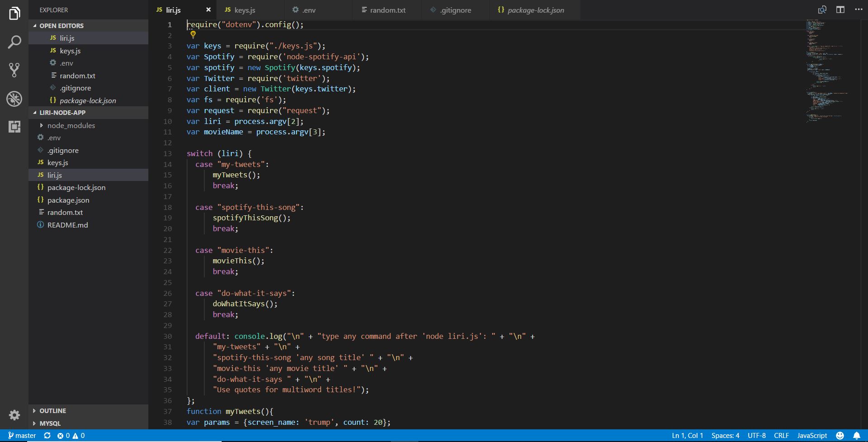Viewport: 868px width, 442px height.
Task: Switch to the keys.js tab
Action: point(245,10)
